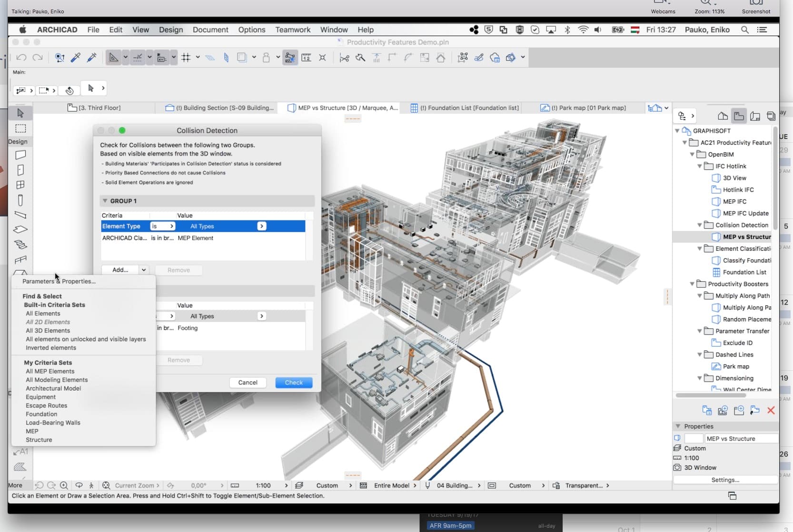The image size is (793, 532).
Task: Click the view name field MEP vs Structure
Action: click(x=741, y=439)
